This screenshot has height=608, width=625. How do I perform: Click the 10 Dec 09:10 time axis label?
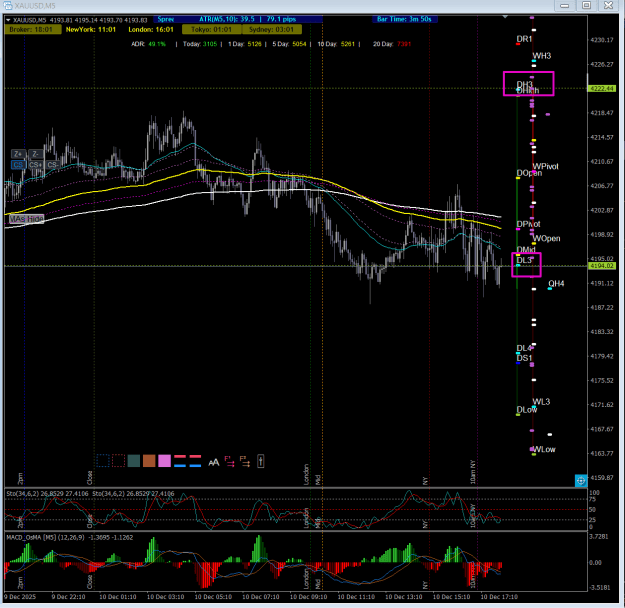pyautogui.click(x=308, y=597)
